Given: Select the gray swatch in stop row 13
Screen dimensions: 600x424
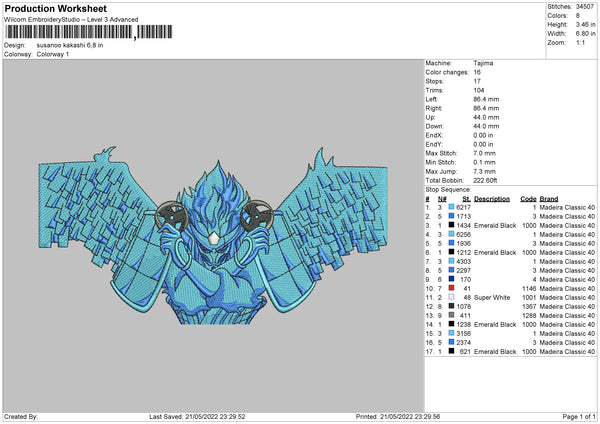Looking at the screenshot, I should point(452,315).
